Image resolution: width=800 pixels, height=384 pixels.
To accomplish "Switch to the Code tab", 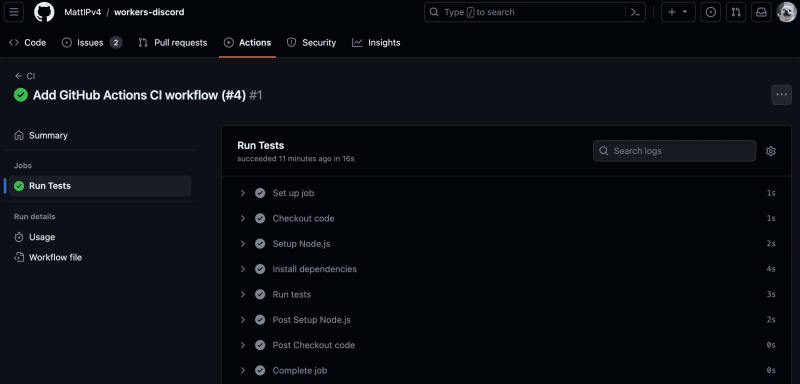I will click(28, 43).
